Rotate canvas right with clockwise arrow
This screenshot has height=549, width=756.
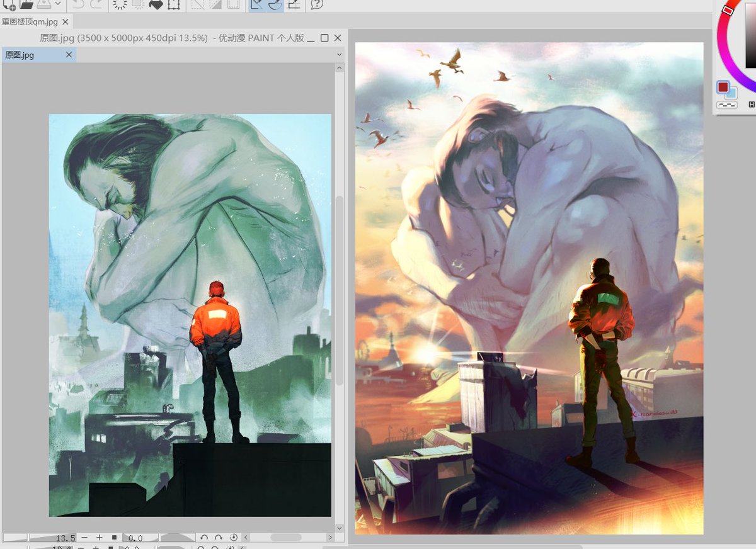[x=219, y=538]
